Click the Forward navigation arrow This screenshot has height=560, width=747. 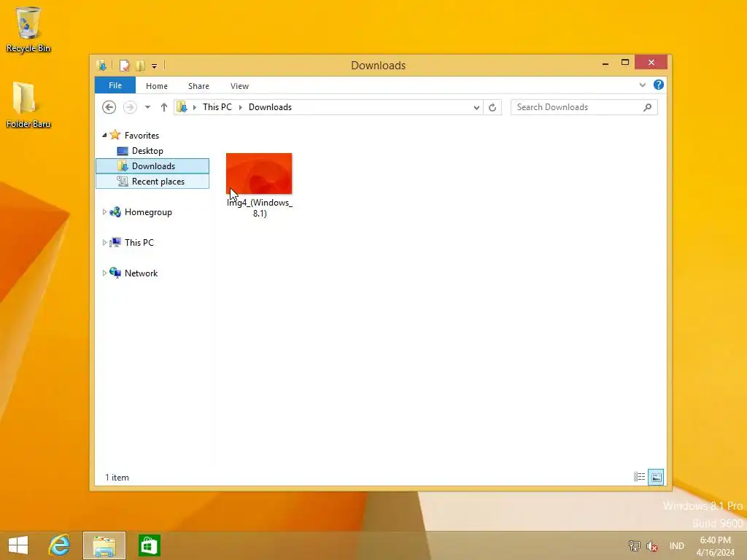[130, 107]
